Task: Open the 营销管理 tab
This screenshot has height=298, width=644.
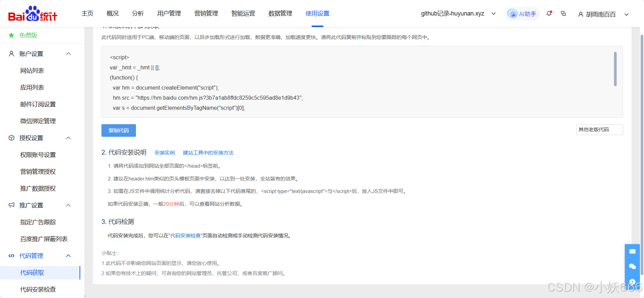Action: click(x=206, y=13)
